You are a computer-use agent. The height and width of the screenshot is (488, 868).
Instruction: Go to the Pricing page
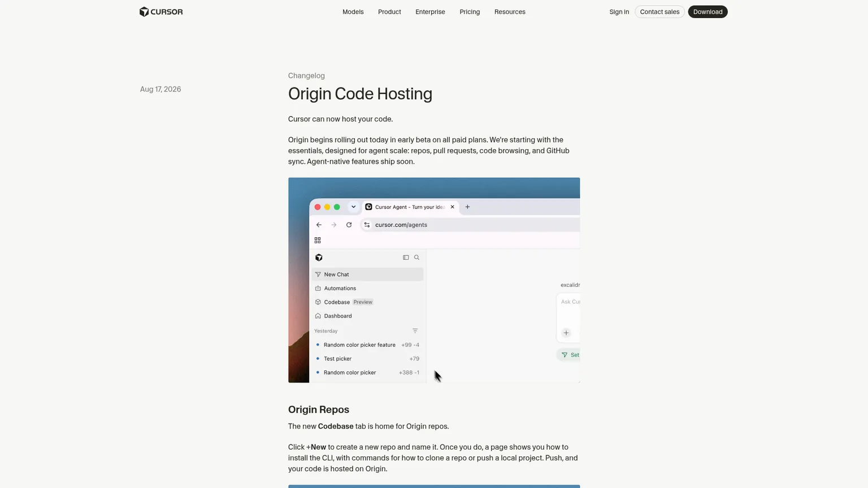point(470,12)
